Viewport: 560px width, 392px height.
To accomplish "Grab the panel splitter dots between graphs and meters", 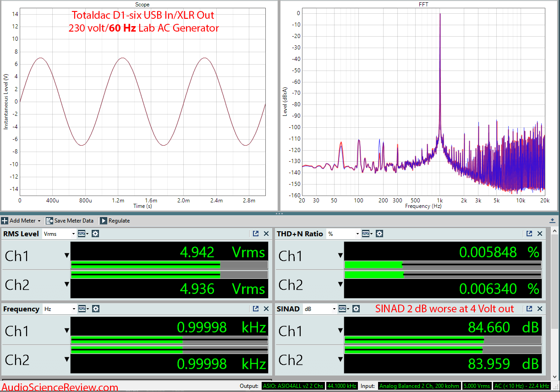I will tap(279, 214).
